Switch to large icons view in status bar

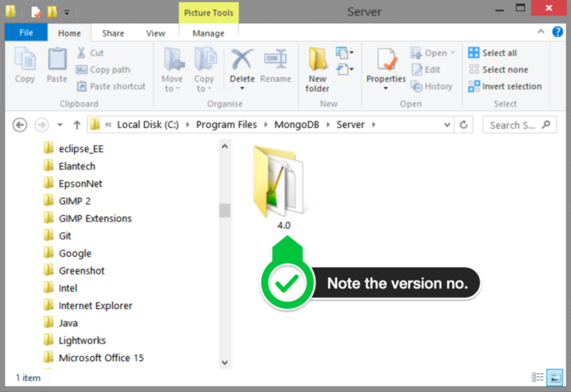click(555, 377)
